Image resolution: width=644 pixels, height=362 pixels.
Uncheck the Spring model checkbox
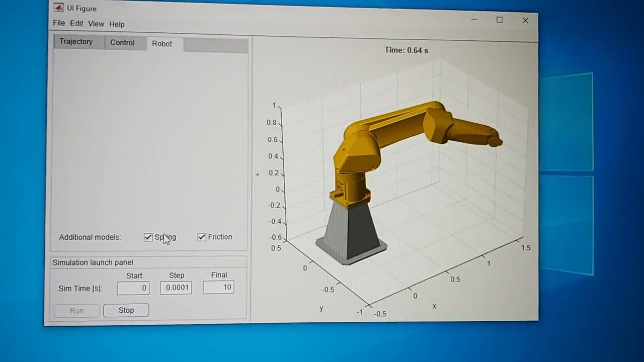pyautogui.click(x=148, y=237)
